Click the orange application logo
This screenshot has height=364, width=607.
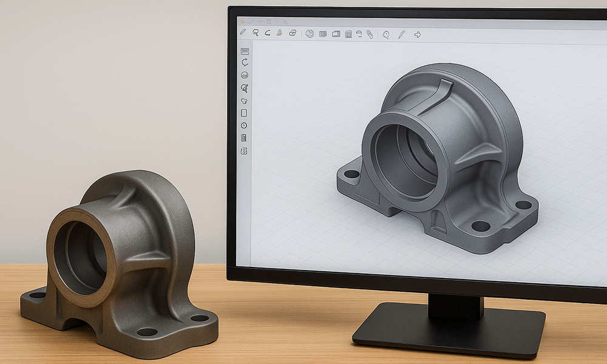(241, 21)
